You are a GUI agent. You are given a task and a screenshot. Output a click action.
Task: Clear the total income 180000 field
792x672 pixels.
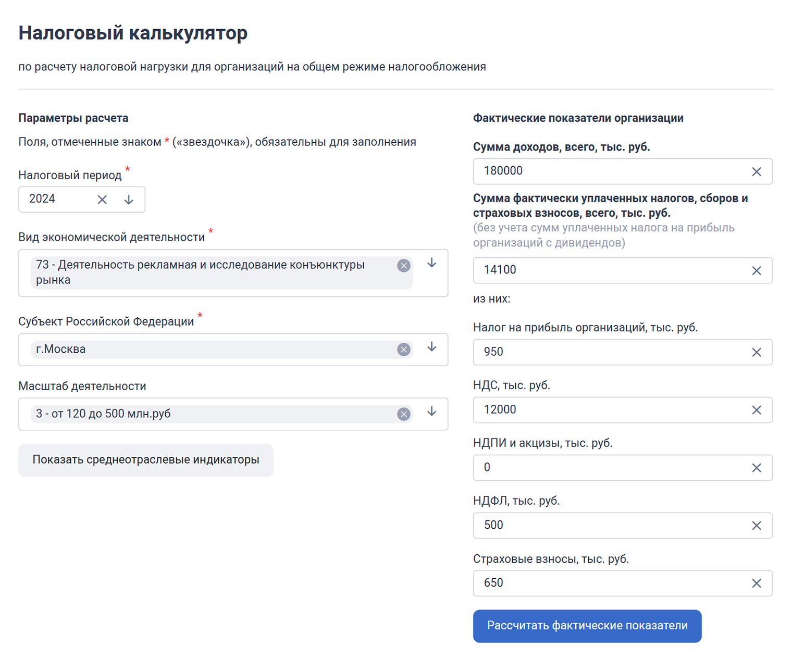coord(757,171)
